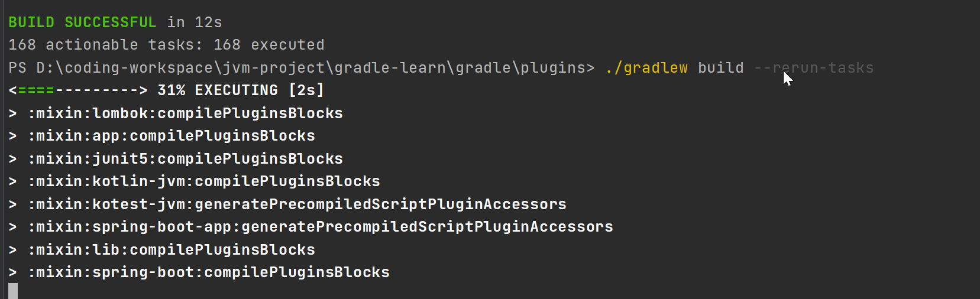Click the :mixin:lib:compilePluginsBlocks task line

point(172,250)
